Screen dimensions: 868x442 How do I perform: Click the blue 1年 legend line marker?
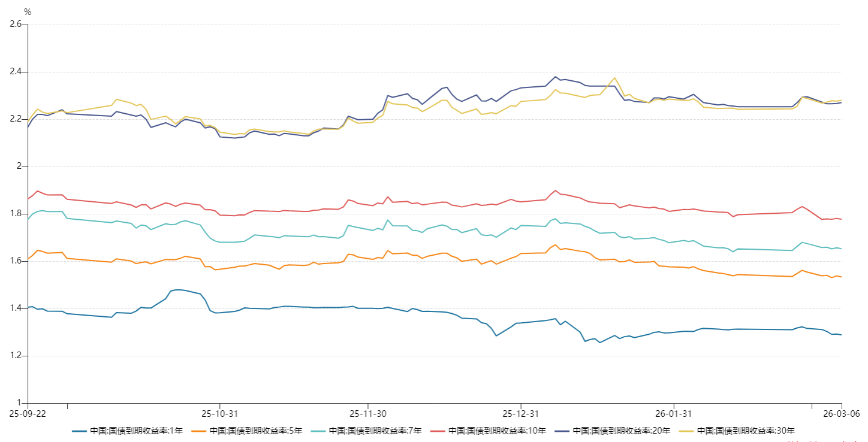point(79,431)
